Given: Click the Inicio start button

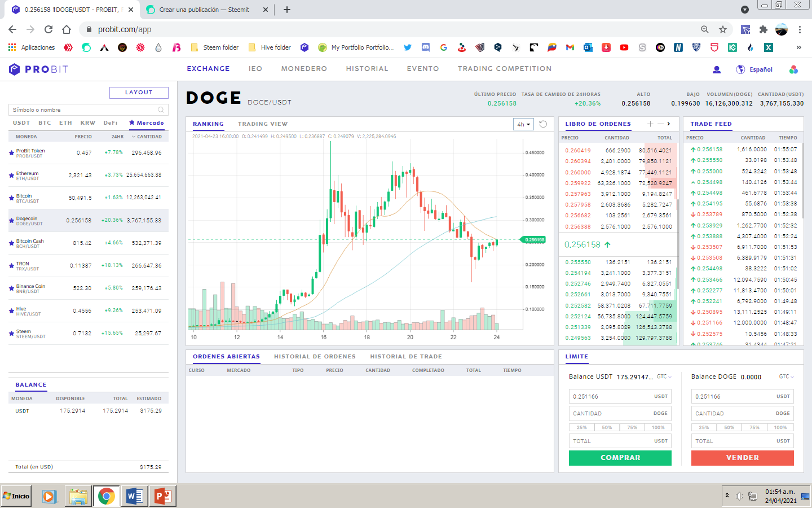Looking at the screenshot, I should pyautogui.click(x=16, y=496).
